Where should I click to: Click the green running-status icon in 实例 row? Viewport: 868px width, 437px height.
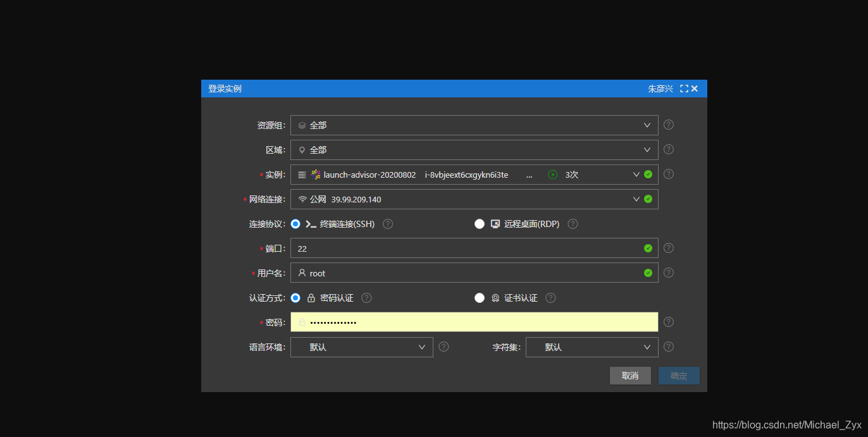(553, 175)
